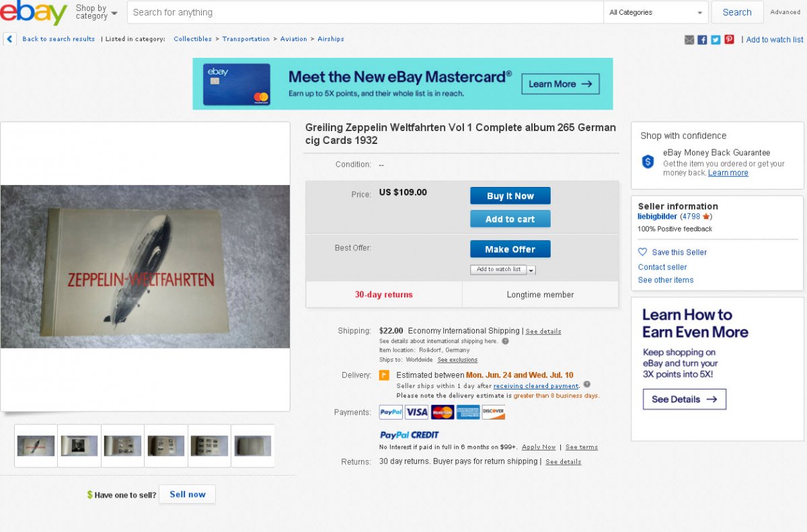
Task: Share listing on Facebook icon
Action: [x=702, y=40]
